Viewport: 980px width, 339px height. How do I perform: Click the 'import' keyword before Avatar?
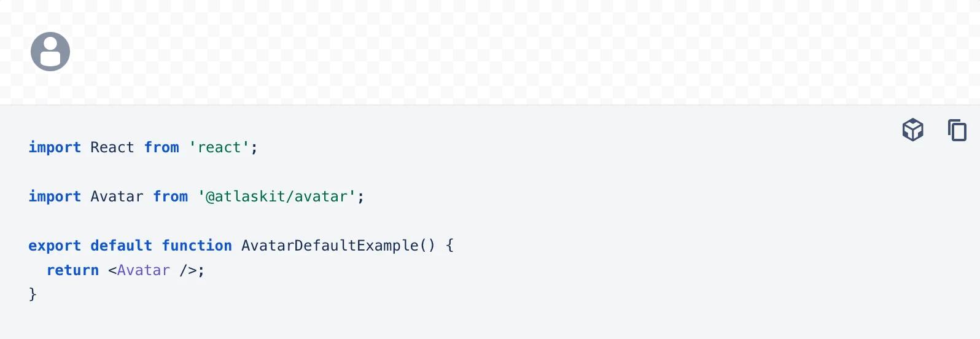[x=55, y=197]
